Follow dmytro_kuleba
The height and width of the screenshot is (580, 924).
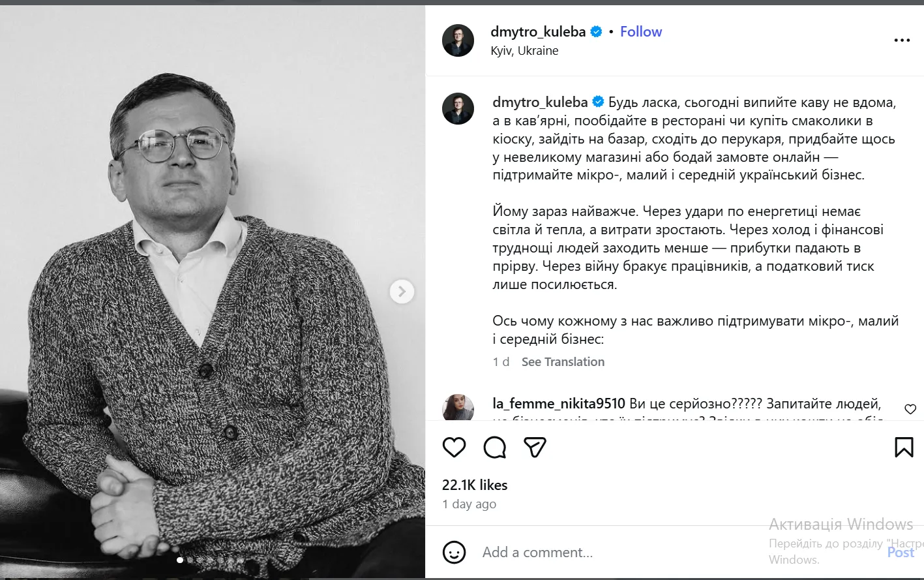point(640,31)
